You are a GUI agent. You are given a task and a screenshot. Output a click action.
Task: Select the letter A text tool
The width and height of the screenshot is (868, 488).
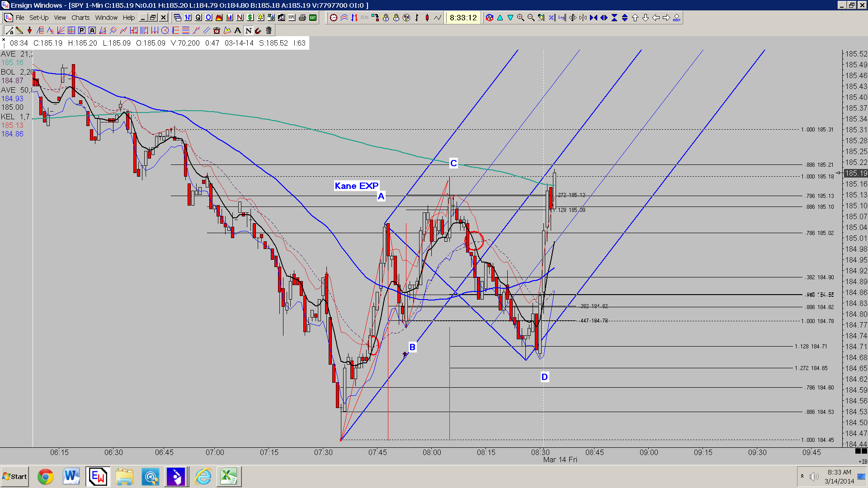pyautogui.click(x=237, y=30)
